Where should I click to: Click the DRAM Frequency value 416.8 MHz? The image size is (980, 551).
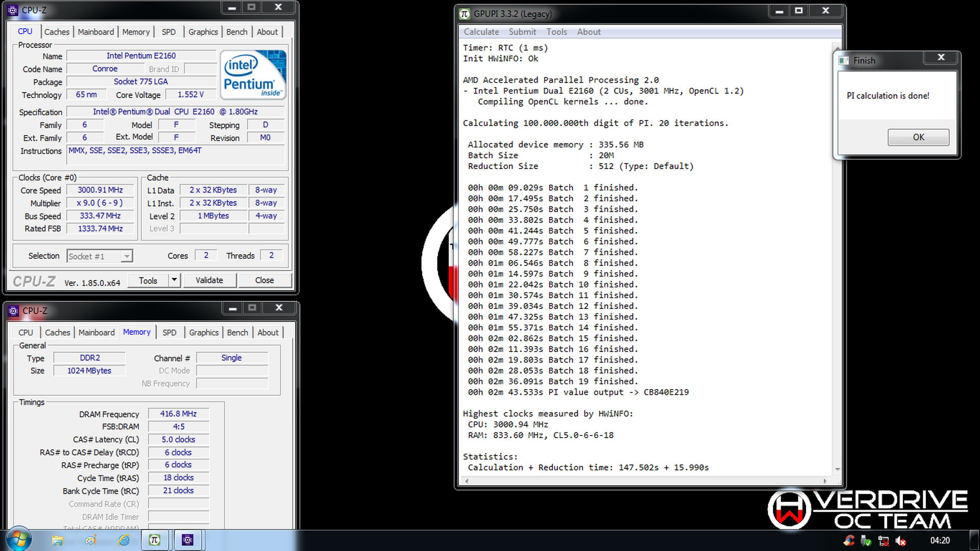[x=179, y=414]
